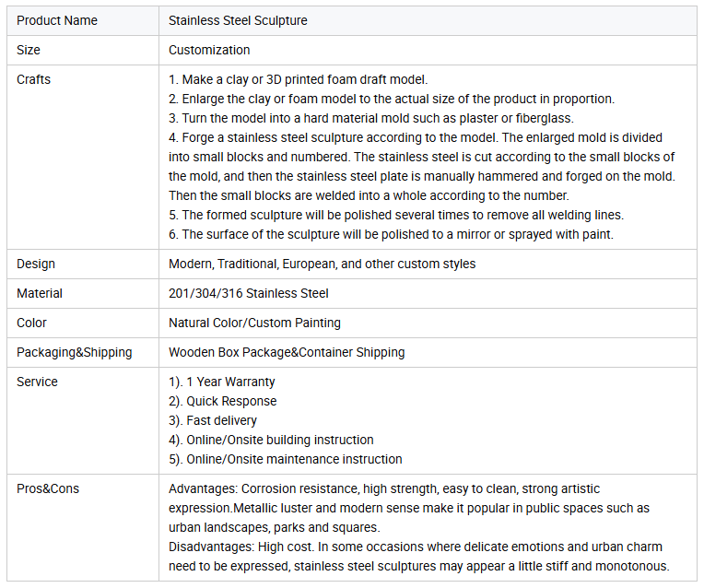
Task: Click the Online/Onsite maintenance instruction item
Action: pyautogui.click(x=286, y=459)
